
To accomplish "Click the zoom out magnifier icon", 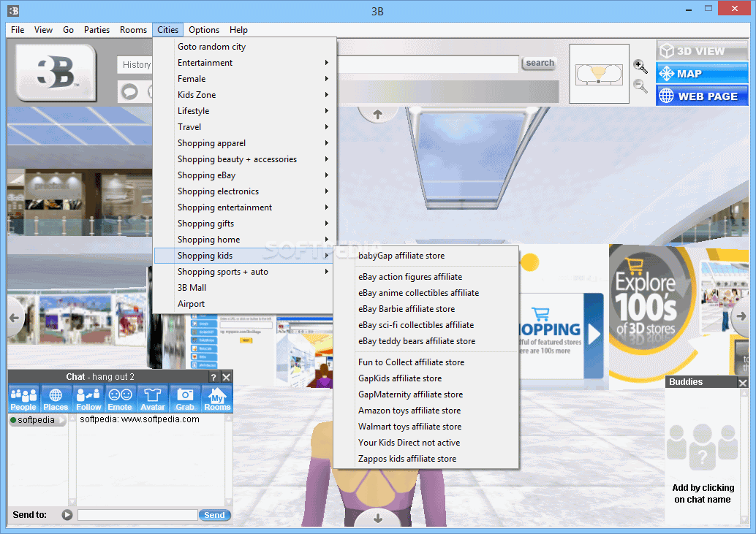I will click(x=640, y=86).
